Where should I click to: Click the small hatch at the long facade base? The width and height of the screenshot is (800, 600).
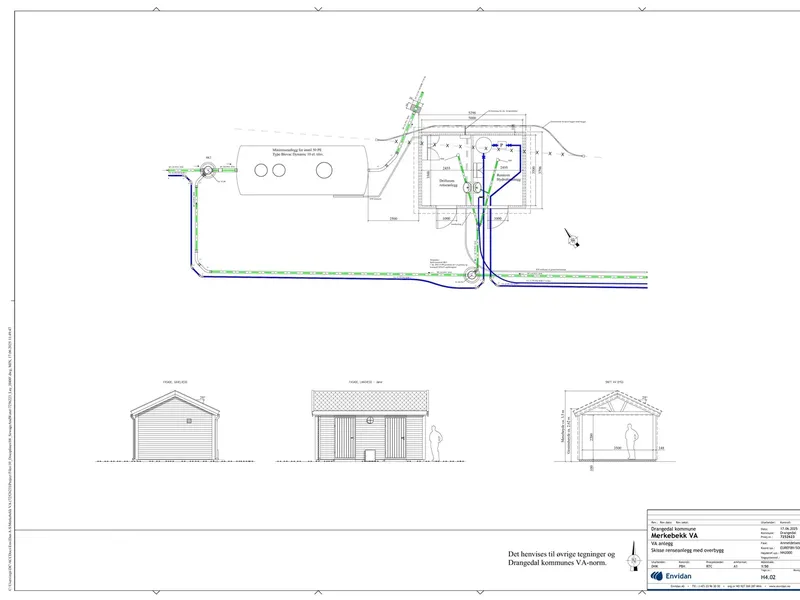pos(370,455)
